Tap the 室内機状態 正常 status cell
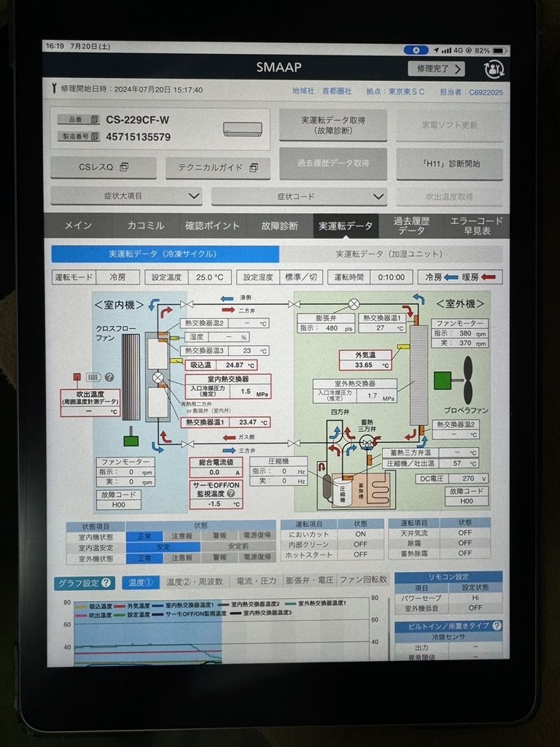The width and height of the screenshot is (560, 747). [144, 536]
